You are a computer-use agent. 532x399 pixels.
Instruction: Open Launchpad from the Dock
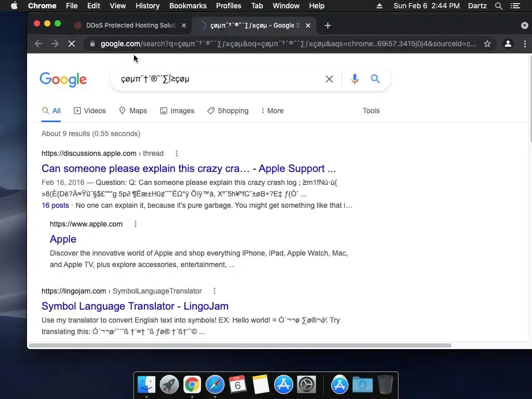(169, 385)
